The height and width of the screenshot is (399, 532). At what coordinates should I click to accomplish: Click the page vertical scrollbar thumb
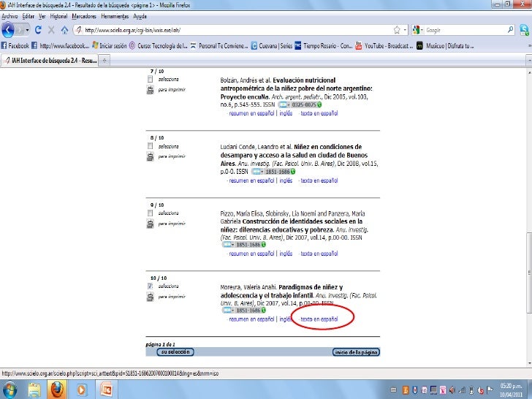[x=529, y=273]
